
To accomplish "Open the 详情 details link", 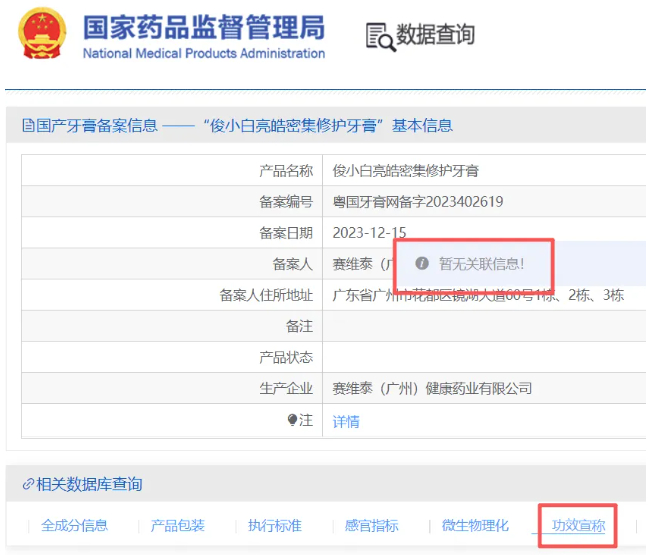I will [346, 421].
